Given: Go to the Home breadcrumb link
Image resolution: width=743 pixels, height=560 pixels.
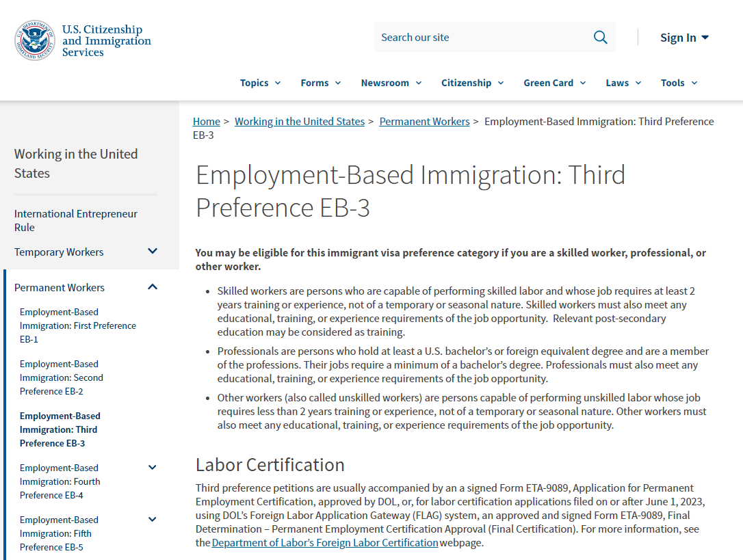Looking at the screenshot, I should pyautogui.click(x=207, y=122).
